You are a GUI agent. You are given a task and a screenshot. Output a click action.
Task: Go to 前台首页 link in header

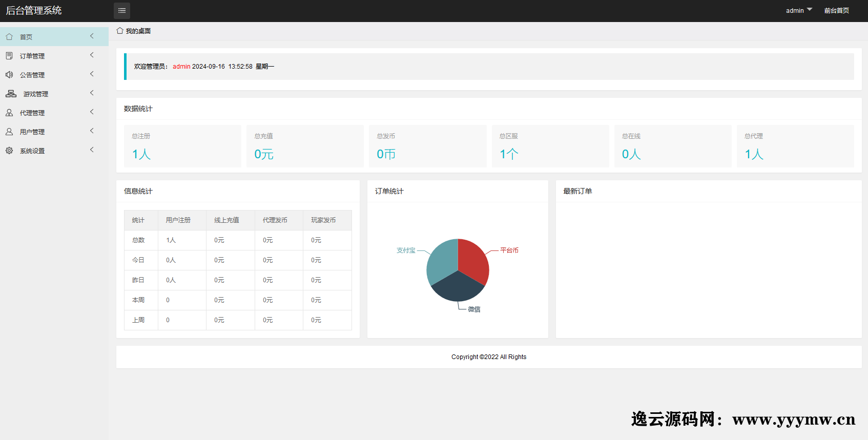point(837,11)
